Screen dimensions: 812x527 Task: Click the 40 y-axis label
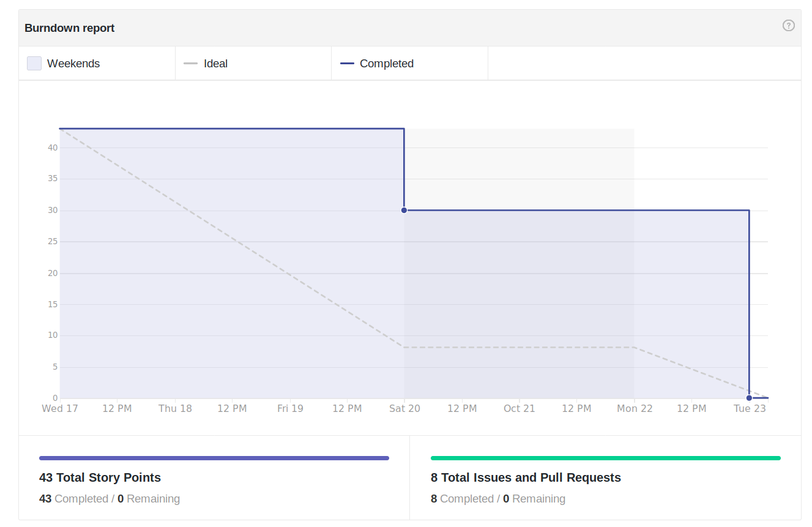(53, 148)
